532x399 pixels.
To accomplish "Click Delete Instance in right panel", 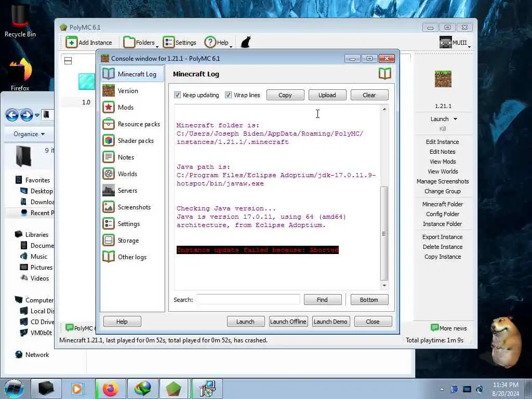I will click(x=443, y=247).
